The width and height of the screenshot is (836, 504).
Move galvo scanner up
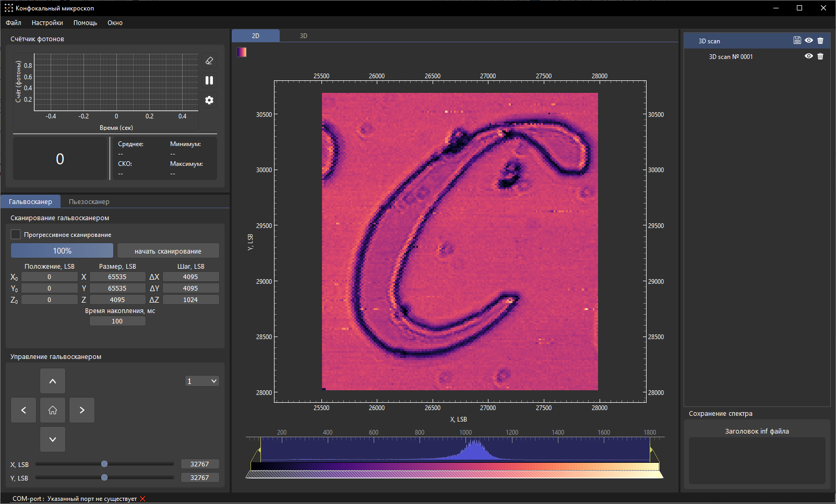53,381
